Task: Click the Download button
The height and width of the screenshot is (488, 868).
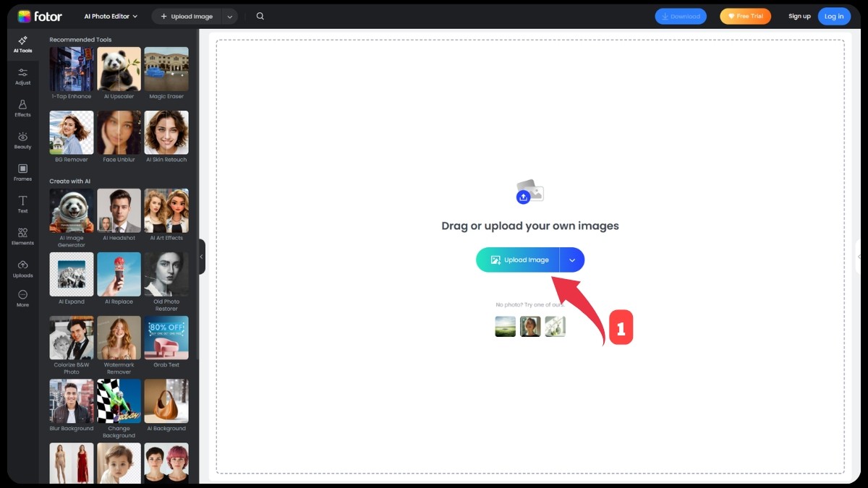Action: 681,16
